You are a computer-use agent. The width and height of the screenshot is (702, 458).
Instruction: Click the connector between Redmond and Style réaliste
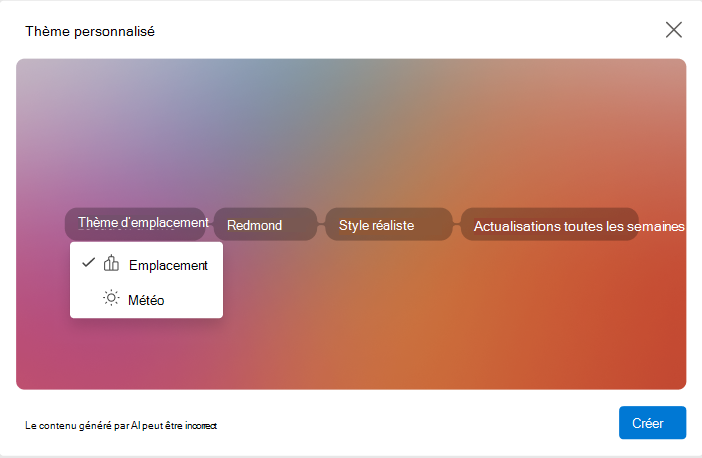tap(321, 224)
